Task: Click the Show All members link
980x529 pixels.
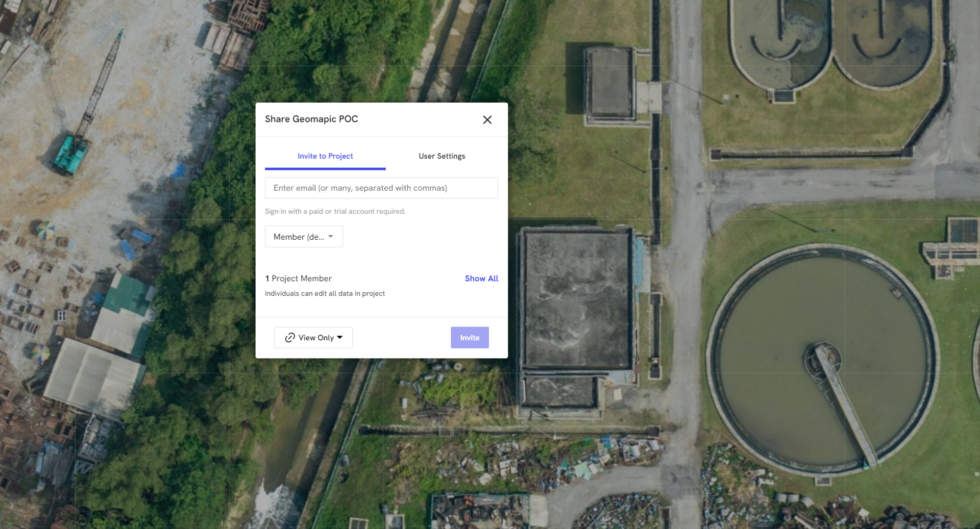Action: (x=481, y=279)
